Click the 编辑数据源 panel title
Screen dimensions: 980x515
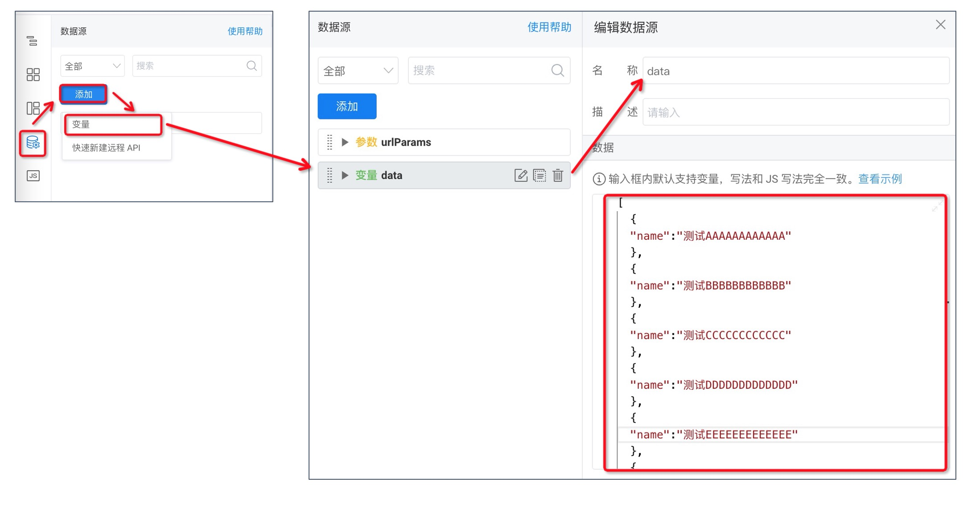(626, 28)
